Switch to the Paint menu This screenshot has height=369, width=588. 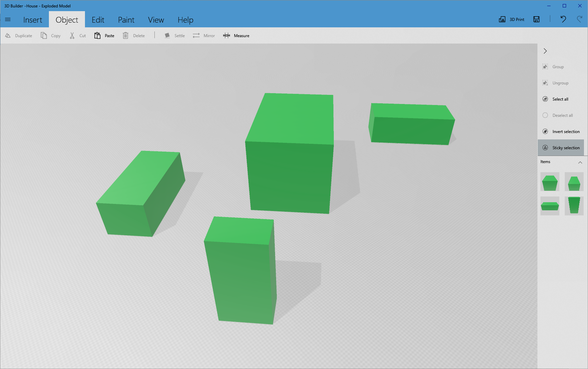click(x=126, y=20)
